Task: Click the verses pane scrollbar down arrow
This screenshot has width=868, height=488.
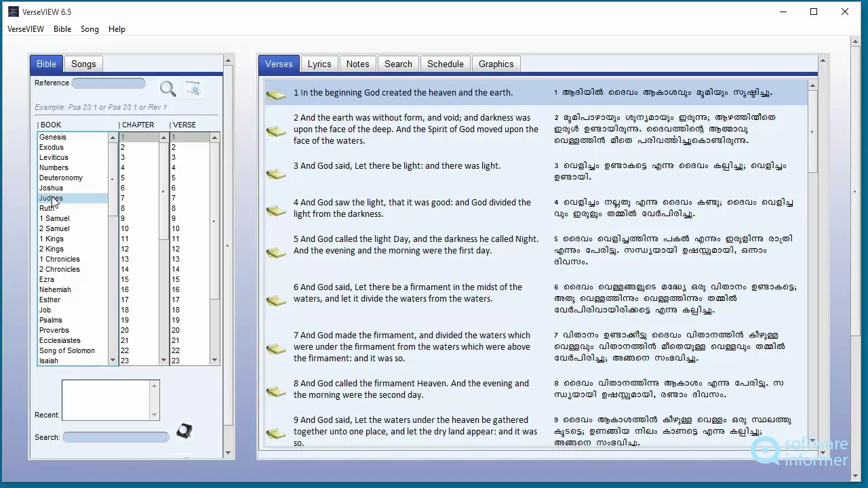Action: (812, 441)
